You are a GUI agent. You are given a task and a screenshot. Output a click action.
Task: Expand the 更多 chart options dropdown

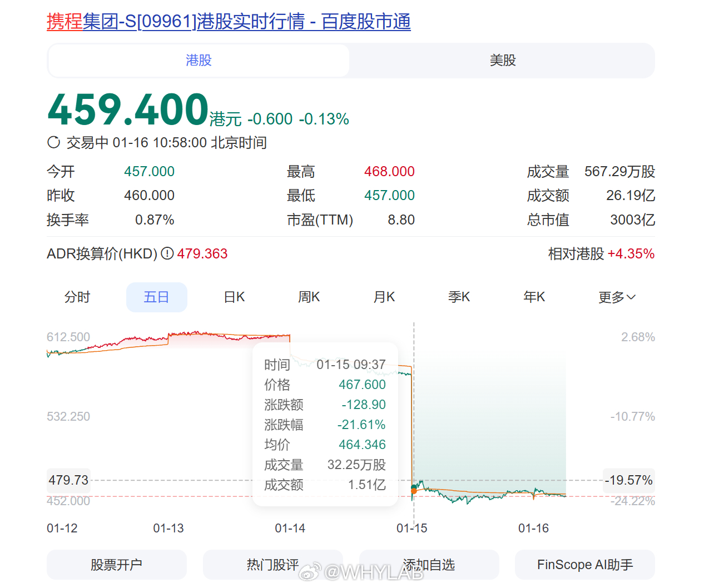click(x=617, y=297)
